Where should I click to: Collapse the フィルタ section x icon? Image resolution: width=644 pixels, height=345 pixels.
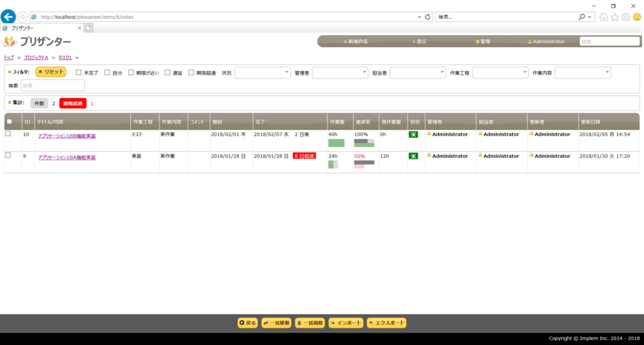coord(9,72)
